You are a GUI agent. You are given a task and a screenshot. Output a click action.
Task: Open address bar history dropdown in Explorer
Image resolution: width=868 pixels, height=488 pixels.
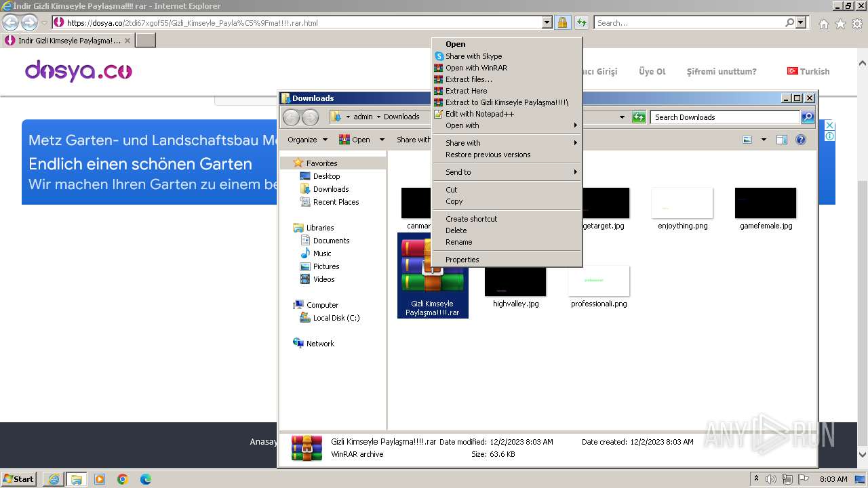click(x=622, y=117)
